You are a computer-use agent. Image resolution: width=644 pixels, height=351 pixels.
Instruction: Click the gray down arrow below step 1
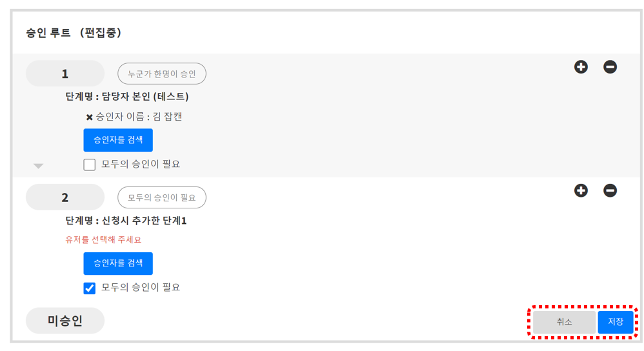pyautogui.click(x=39, y=166)
